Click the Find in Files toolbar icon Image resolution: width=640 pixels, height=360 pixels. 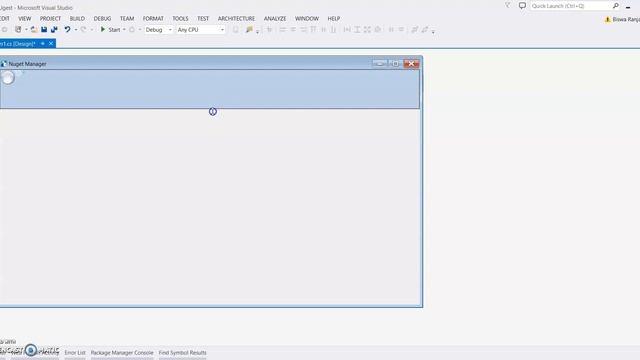(x=249, y=29)
